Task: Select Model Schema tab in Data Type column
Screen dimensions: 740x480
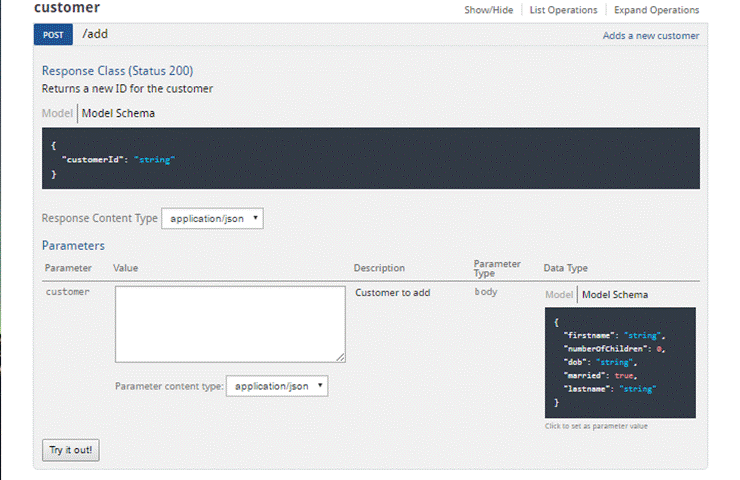Action: coord(614,294)
